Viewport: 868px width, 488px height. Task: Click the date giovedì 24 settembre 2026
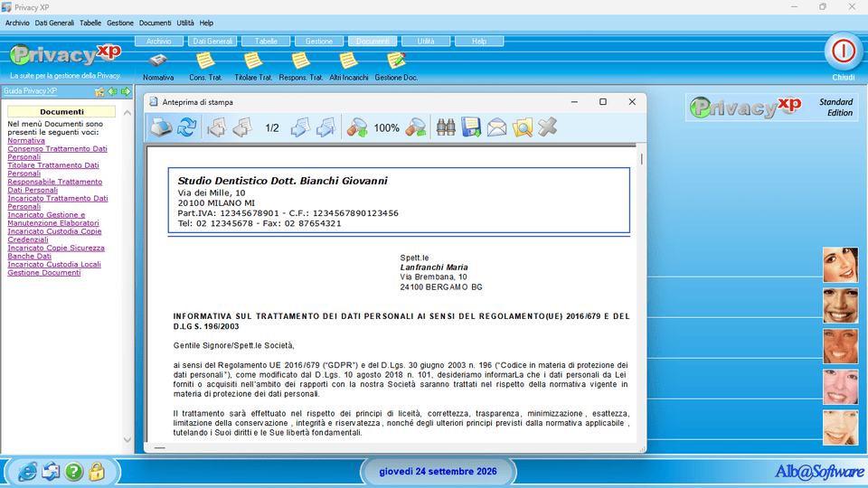[438, 472]
